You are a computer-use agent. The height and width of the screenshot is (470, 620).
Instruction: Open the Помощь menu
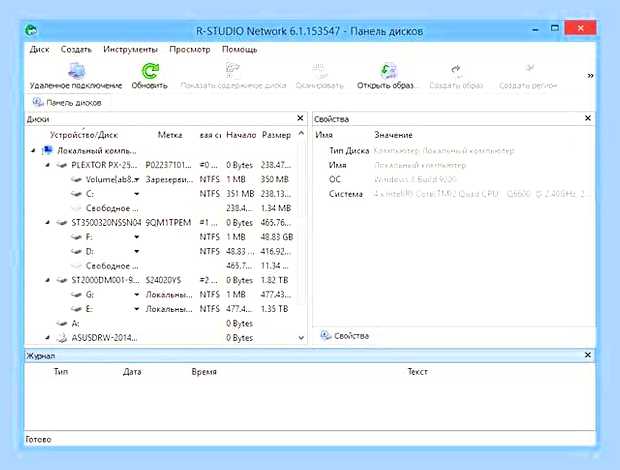point(240,49)
